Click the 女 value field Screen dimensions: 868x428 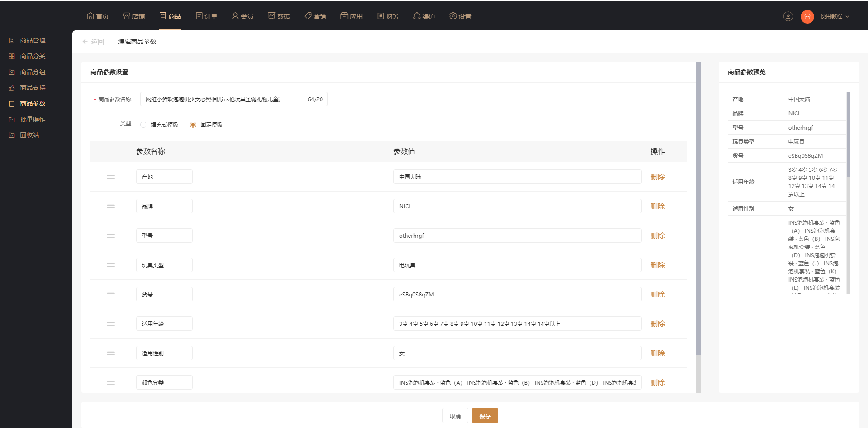point(517,353)
